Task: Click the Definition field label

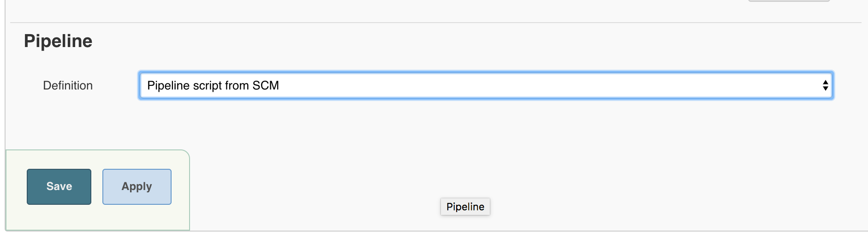Action: point(68,85)
